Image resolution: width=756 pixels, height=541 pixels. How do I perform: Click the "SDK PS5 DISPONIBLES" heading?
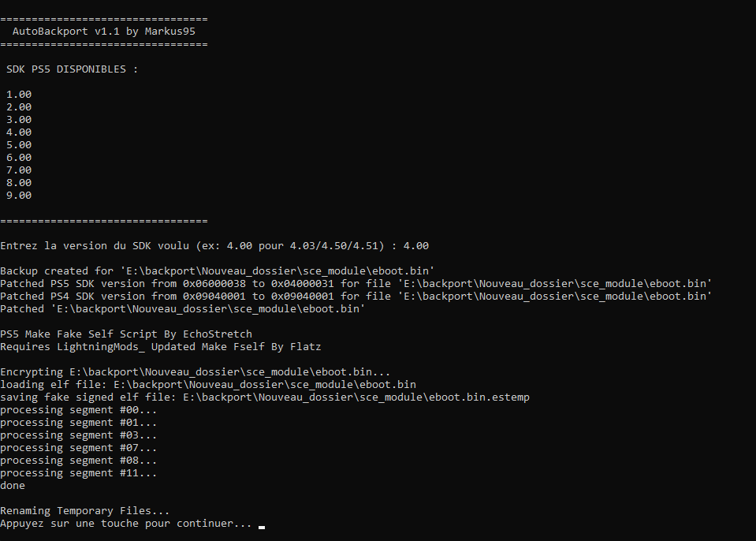click(x=73, y=69)
